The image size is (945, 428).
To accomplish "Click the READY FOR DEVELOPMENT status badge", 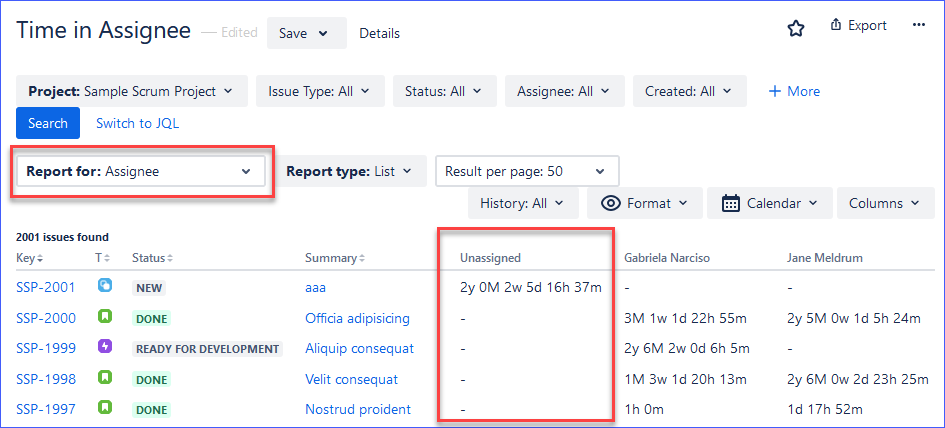I will tap(207, 349).
